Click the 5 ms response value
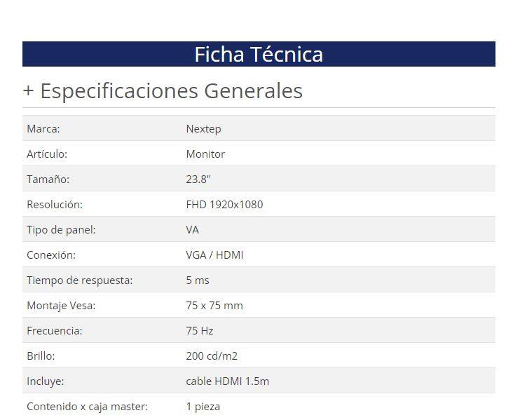This screenshot has height=420, width=513. tap(198, 280)
